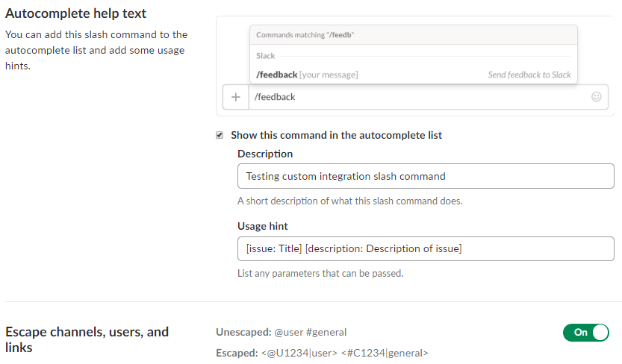
Task: Click 'Commands matching "/feedb"' header text
Action: (x=305, y=35)
